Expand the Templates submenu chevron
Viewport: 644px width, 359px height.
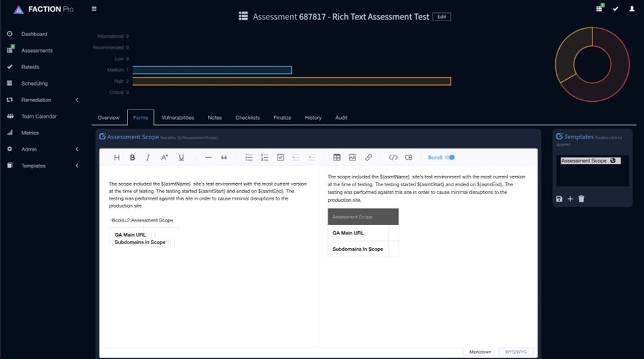click(77, 166)
